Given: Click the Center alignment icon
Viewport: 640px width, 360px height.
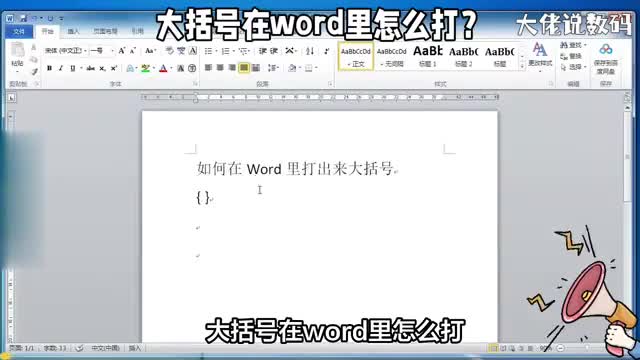Looking at the screenshot, I should tap(220, 68).
